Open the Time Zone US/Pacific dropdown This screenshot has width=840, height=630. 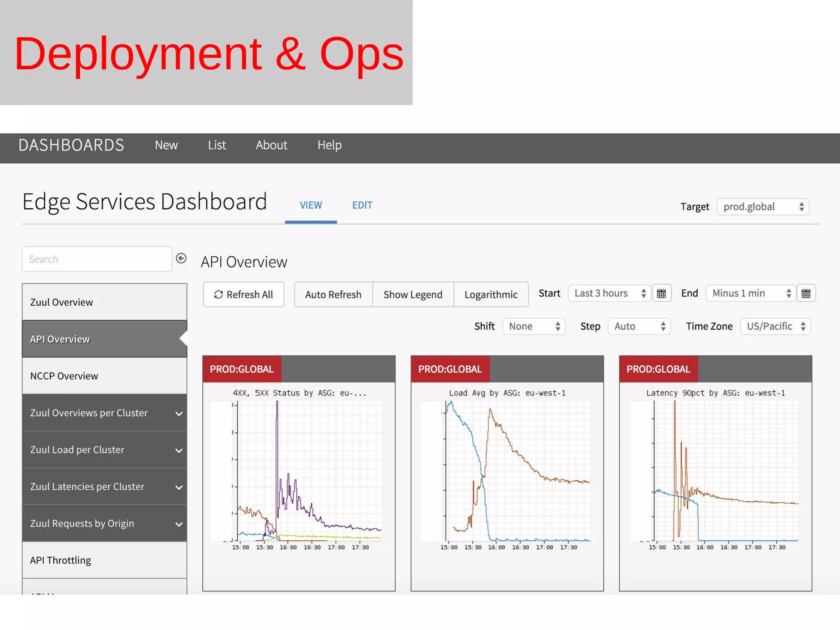(x=775, y=326)
